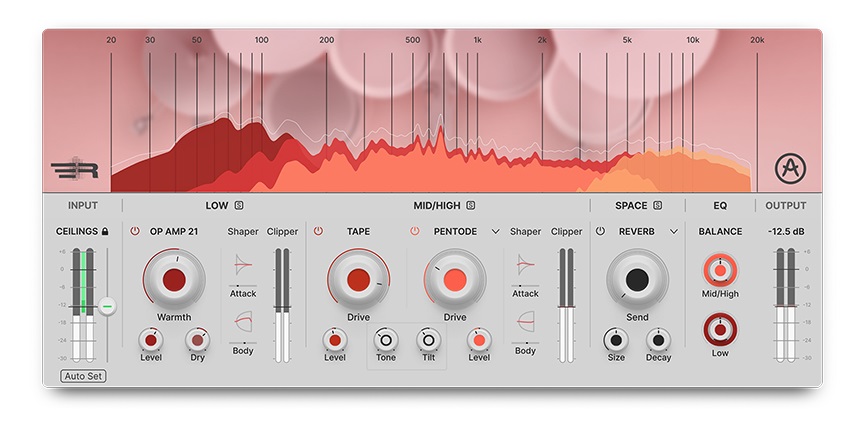This screenshot has height=421, width=866.
Task: Toggle the REVERB power button
Action: (601, 232)
